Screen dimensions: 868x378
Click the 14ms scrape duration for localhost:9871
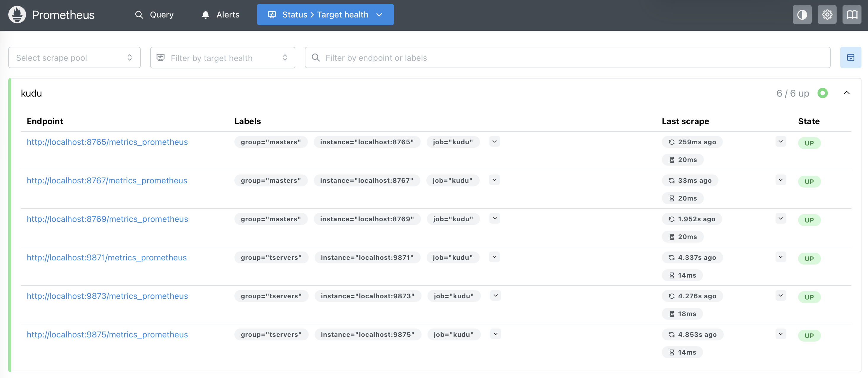[x=682, y=275]
